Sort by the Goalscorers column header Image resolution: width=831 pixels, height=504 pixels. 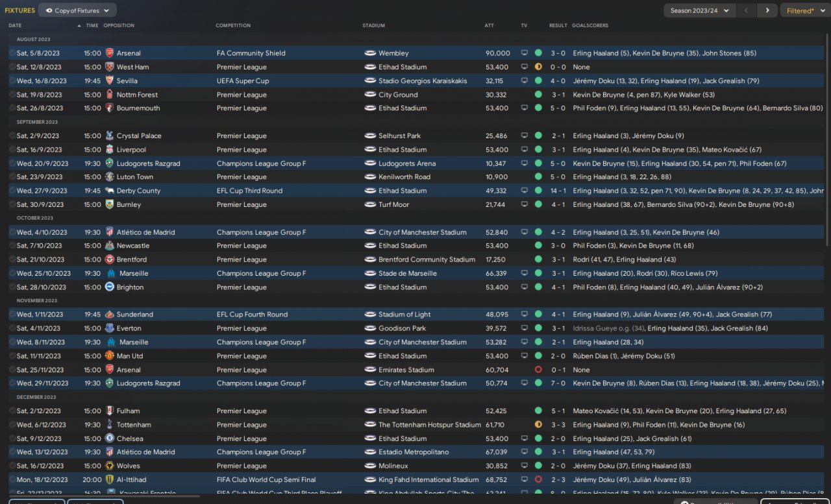point(591,26)
